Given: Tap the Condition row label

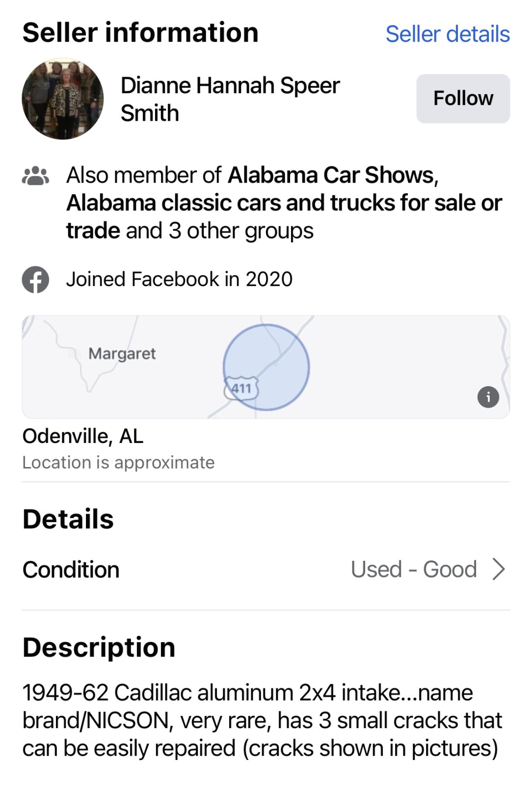Looking at the screenshot, I should point(71,570).
